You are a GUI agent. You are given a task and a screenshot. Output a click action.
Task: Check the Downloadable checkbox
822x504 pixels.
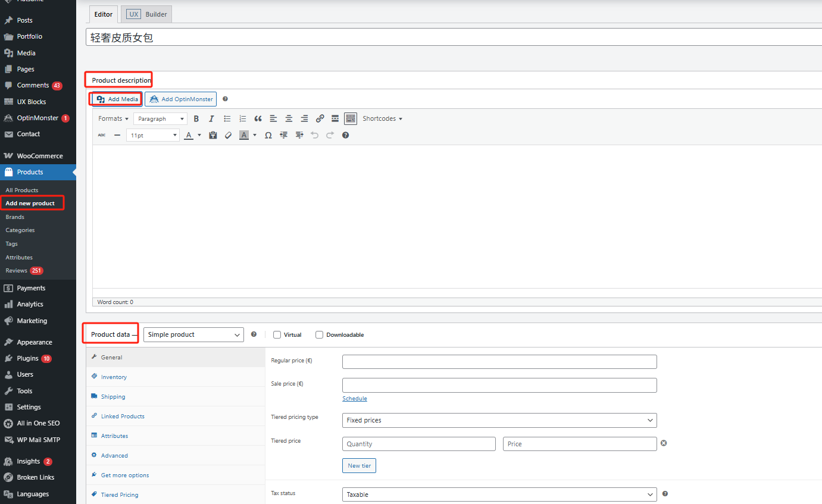(320, 335)
